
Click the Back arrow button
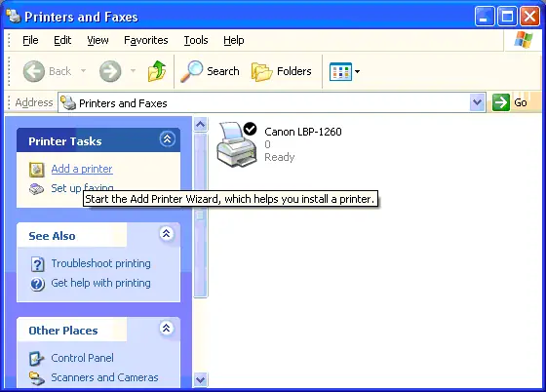[x=34, y=71]
